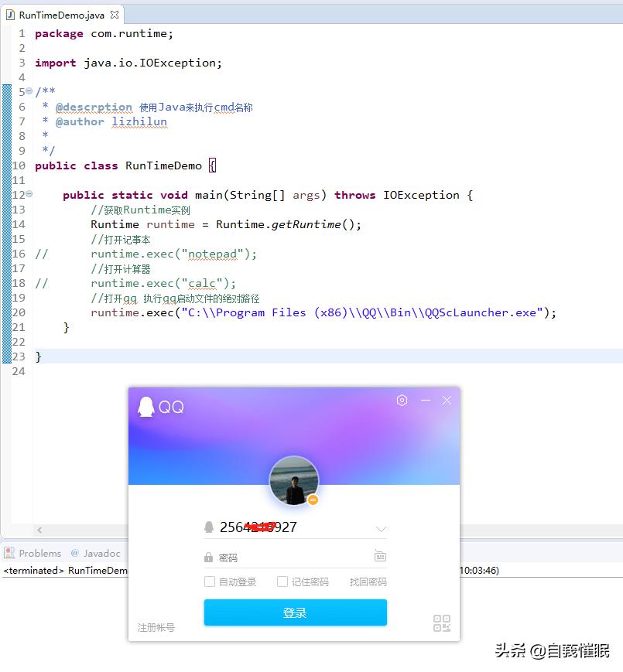Viewport: 623px width, 672px height.
Task: Collapse the Javadoc comment at line 5
Action: coord(28,91)
